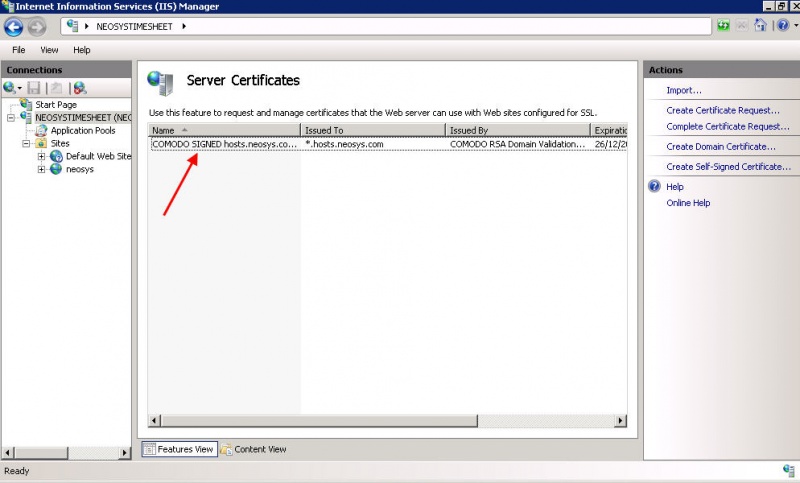
Task: Select the COMODO SIGNED hosts.neosys.co… certificate row
Action: pyautogui.click(x=388, y=144)
